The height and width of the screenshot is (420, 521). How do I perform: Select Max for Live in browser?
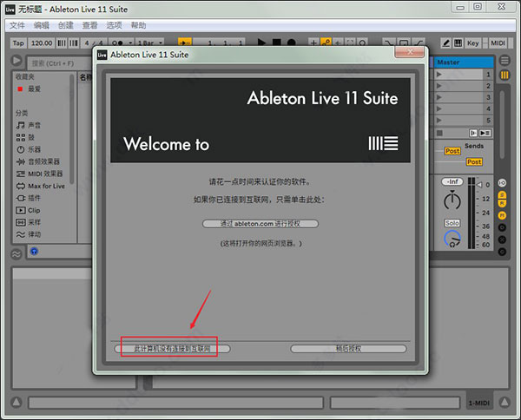click(45, 186)
